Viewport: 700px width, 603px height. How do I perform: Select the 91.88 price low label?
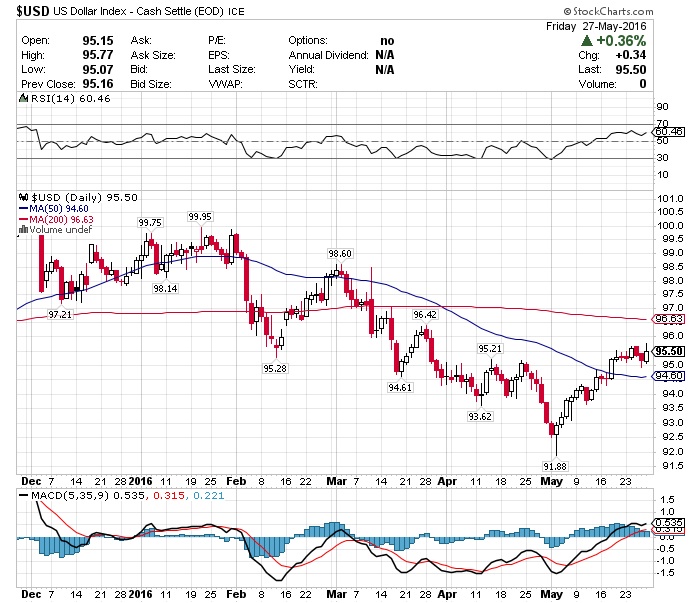point(555,466)
